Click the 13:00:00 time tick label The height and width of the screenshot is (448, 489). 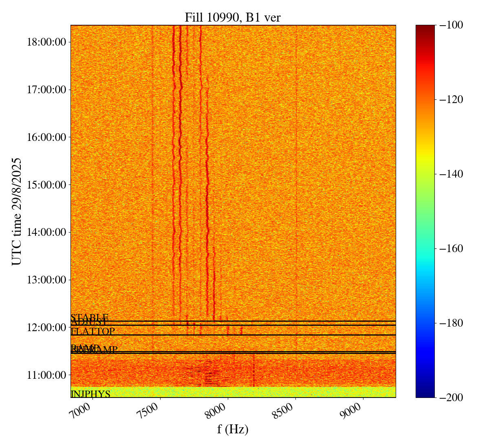[x=46, y=280]
